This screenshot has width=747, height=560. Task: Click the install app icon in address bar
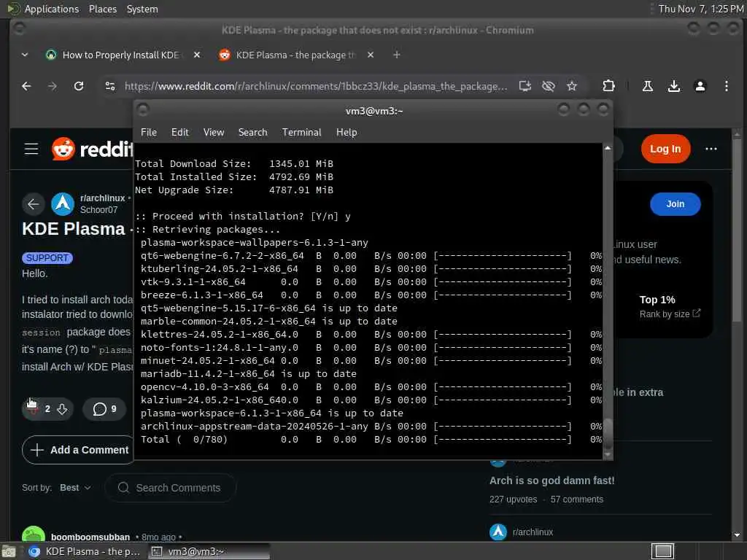pyautogui.click(x=525, y=86)
